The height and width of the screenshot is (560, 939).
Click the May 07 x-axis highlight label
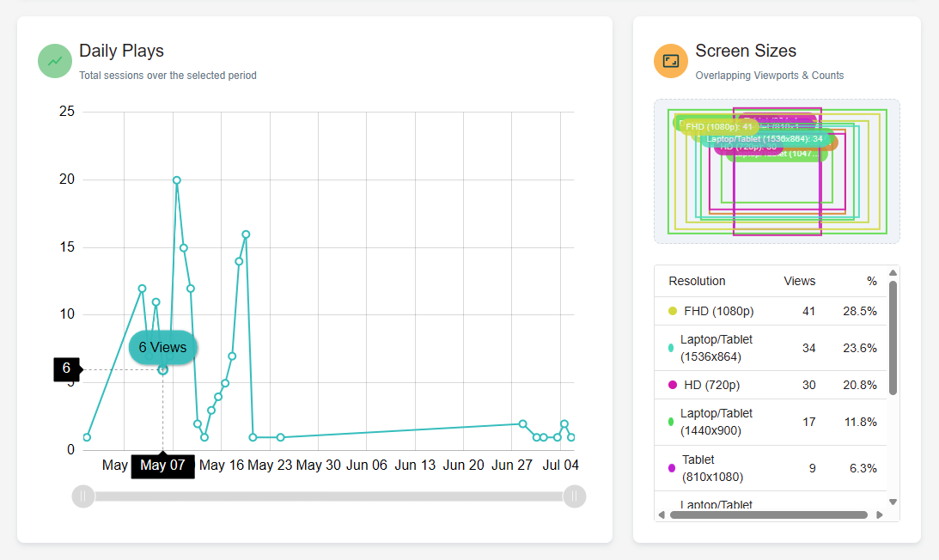[163, 466]
